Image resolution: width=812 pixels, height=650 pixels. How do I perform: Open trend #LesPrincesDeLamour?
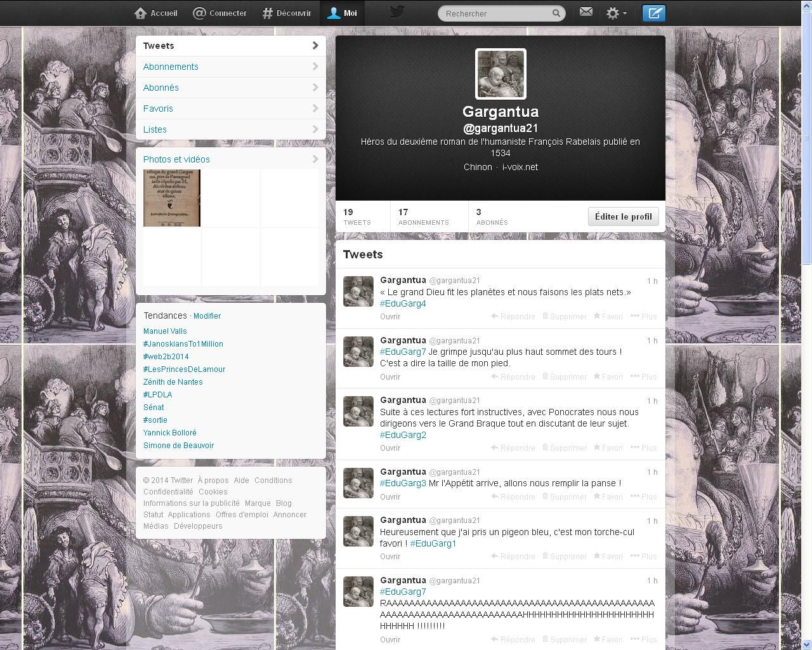point(184,369)
